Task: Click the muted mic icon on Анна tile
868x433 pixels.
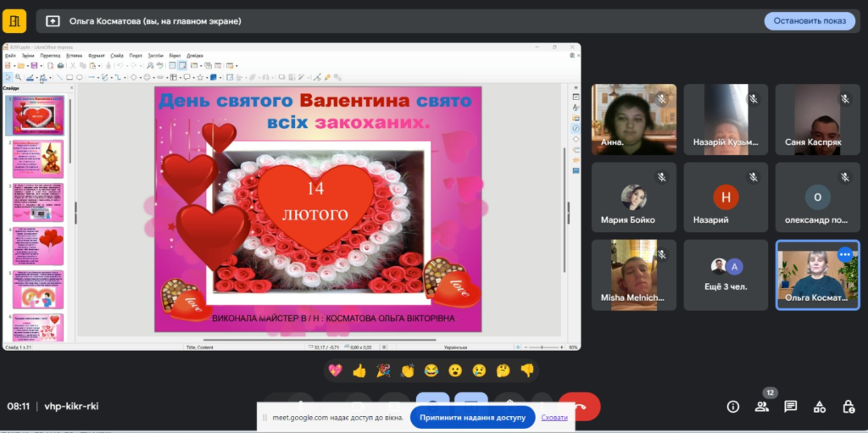Action: pyautogui.click(x=661, y=99)
